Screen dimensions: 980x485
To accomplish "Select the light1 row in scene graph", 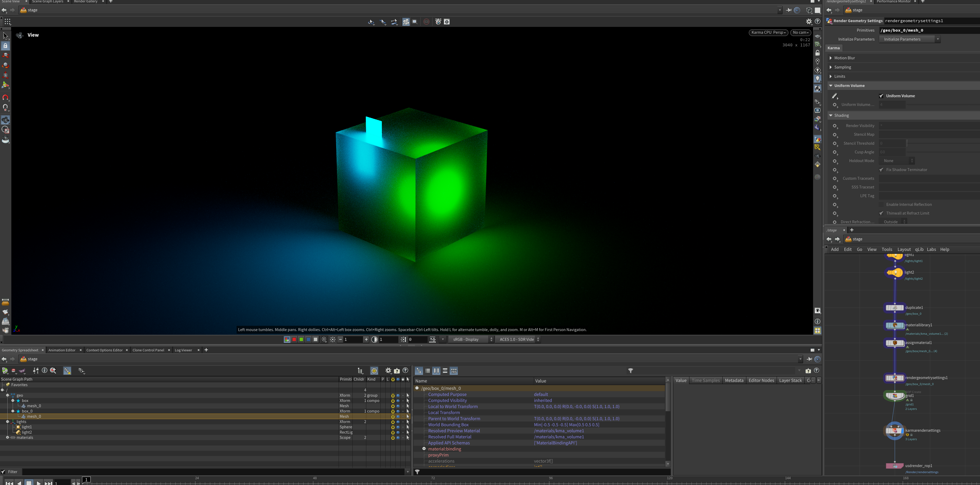I will [27, 427].
